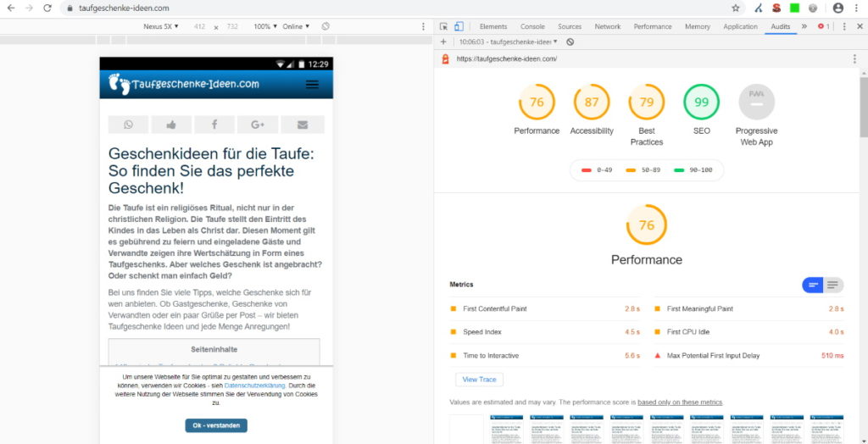
Task: Edit the device width field 412
Action: pos(199,26)
